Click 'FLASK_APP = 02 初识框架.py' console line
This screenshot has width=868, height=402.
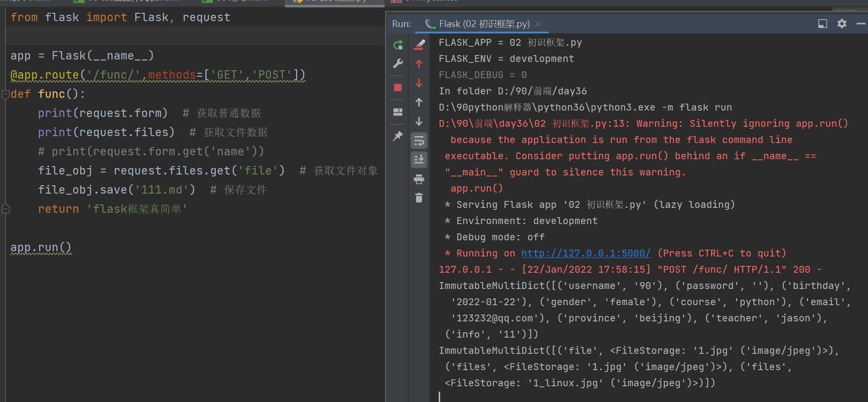point(510,43)
